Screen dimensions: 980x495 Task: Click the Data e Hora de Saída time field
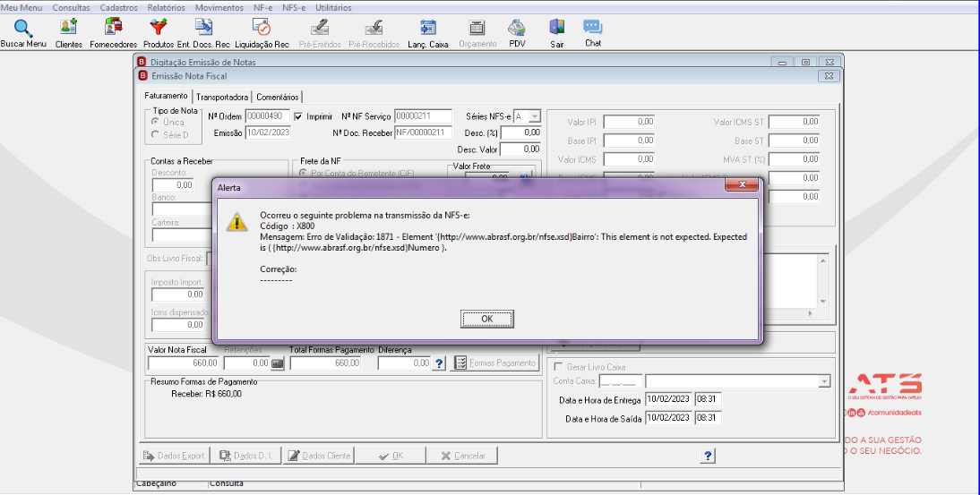pyautogui.click(x=708, y=418)
